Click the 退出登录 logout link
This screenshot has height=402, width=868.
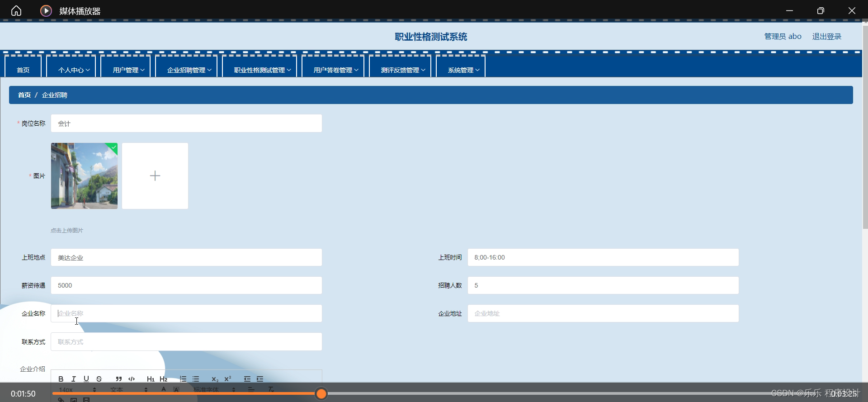[x=827, y=36]
